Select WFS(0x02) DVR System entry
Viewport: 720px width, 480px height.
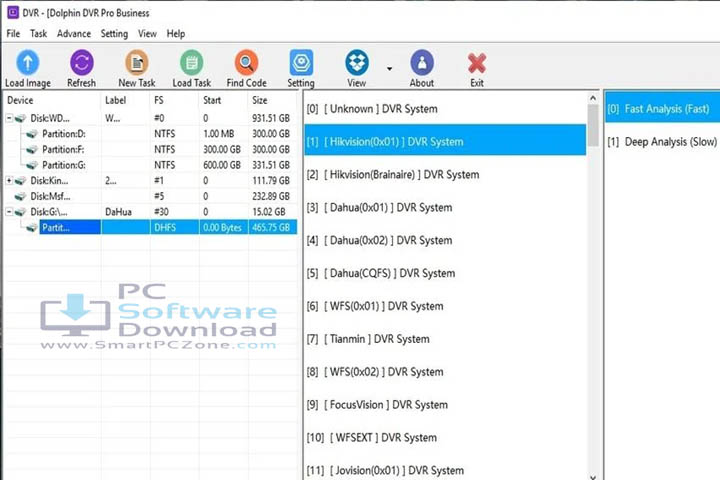point(444,372)
